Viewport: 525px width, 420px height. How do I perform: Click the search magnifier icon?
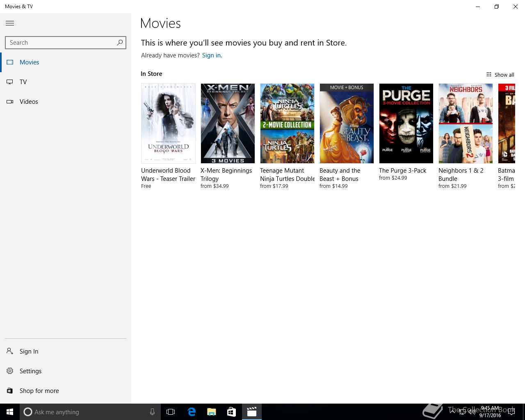pyautogui.click(x=120, y=42)
